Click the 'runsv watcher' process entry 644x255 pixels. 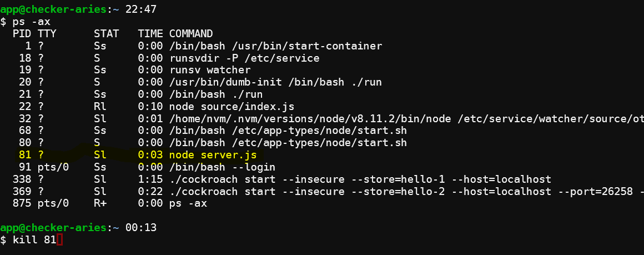pyautogui.click(x=210, y=70)
